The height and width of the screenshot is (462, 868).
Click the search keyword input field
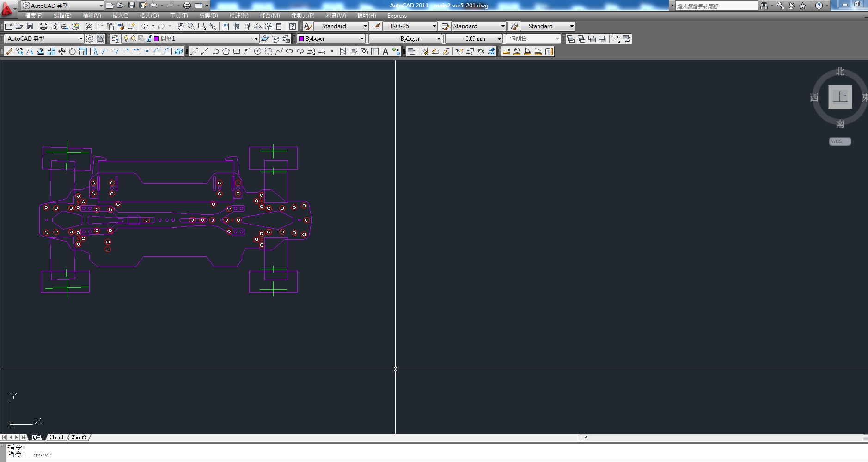click(716, 6)
